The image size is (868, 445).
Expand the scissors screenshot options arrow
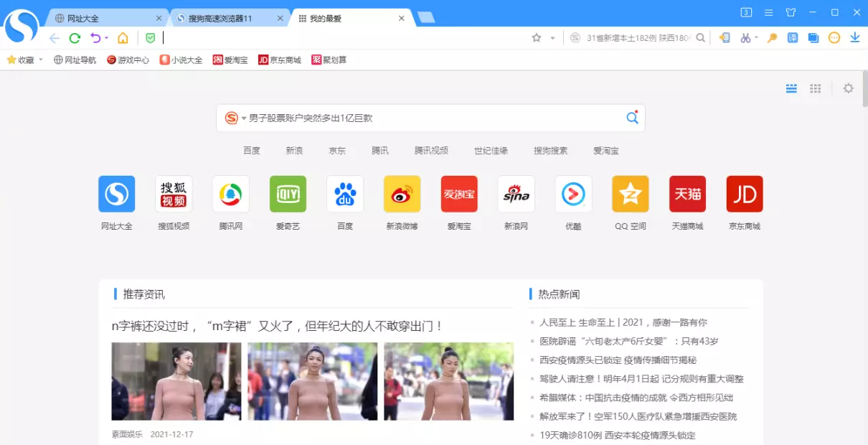pos(756,38)
